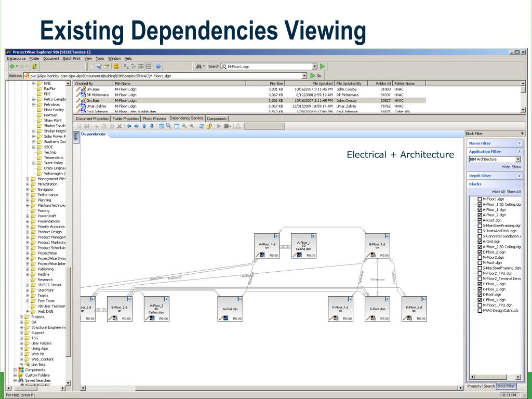Click Hide All in the Blocks section
Screen dimensions: 532x399
tap(498, 192)
